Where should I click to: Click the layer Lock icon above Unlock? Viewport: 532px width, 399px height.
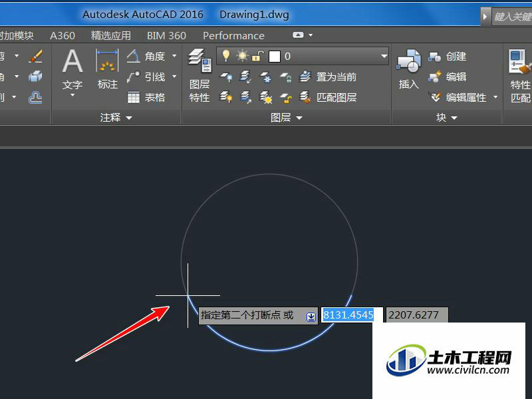[286, 77]
